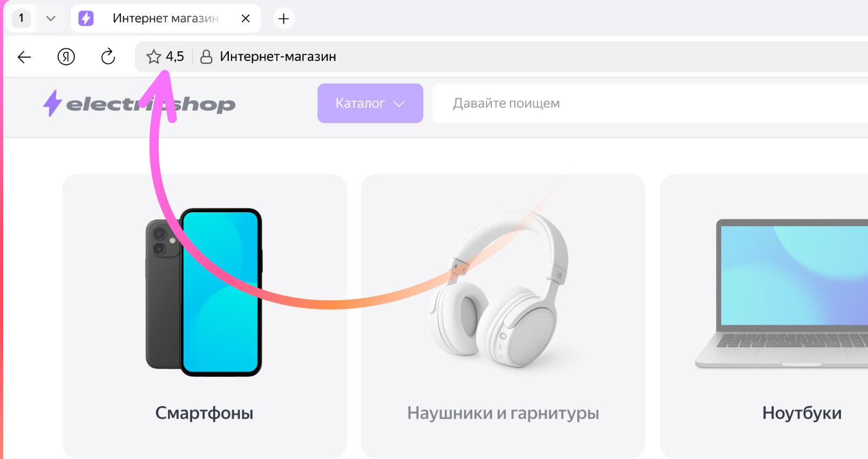The width and height of the screenshot is (868, 459).
Task: Open a new tab with plus icon
Action: pyautogui.click(x=283, y=19)
